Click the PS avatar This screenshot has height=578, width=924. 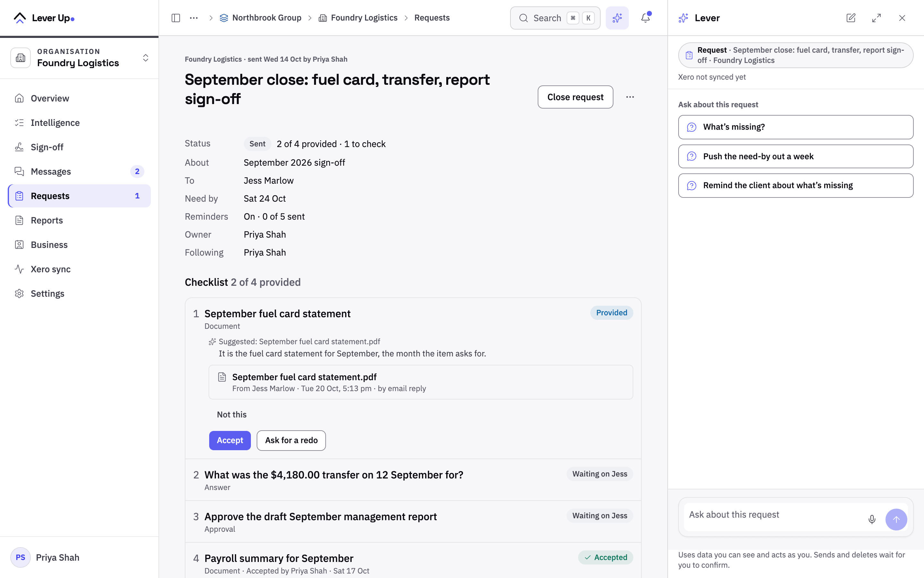(20, 558)
